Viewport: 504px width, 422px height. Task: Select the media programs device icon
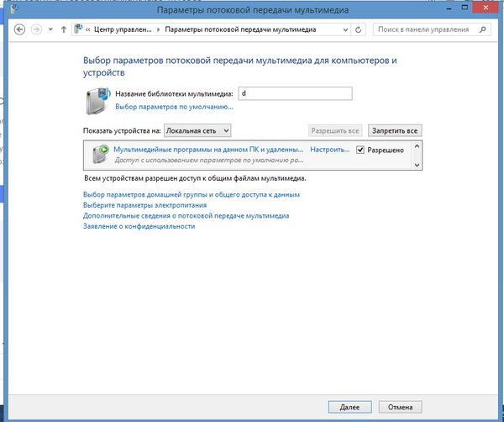(99, 155)
